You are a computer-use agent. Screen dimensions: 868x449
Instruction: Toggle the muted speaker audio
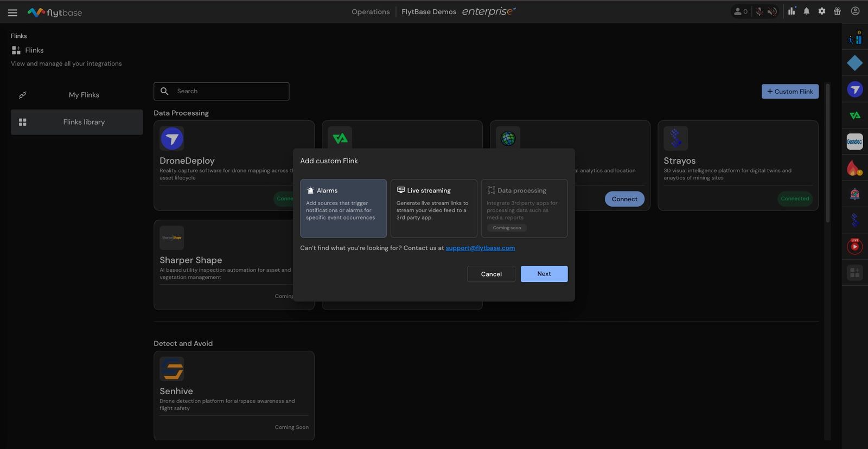[772, 11]
